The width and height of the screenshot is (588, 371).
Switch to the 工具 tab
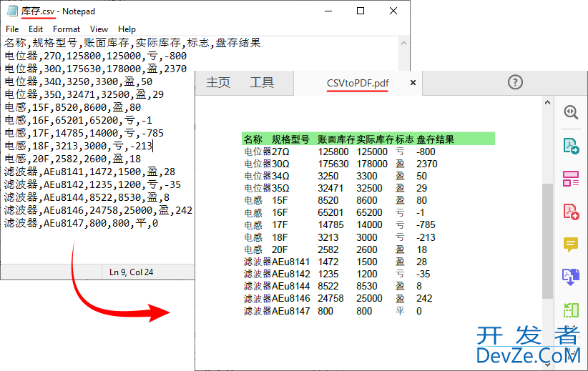[261, 83]
